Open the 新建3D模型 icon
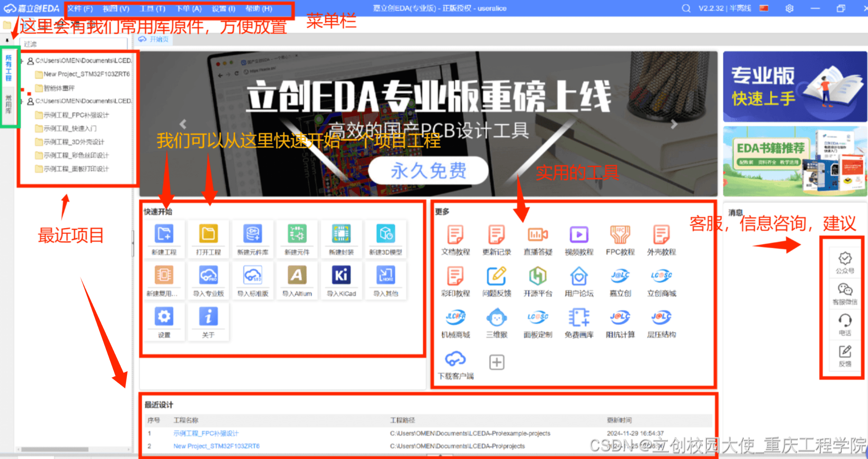 click(x=385, y=234)
